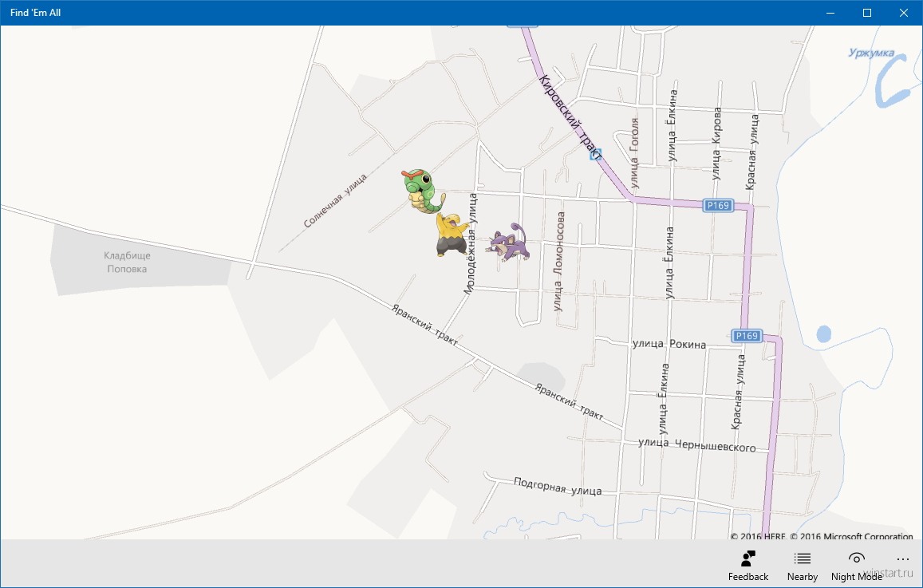
Task: Click the Кладбище Поповка map label
Action: click(x=127, y=262)
